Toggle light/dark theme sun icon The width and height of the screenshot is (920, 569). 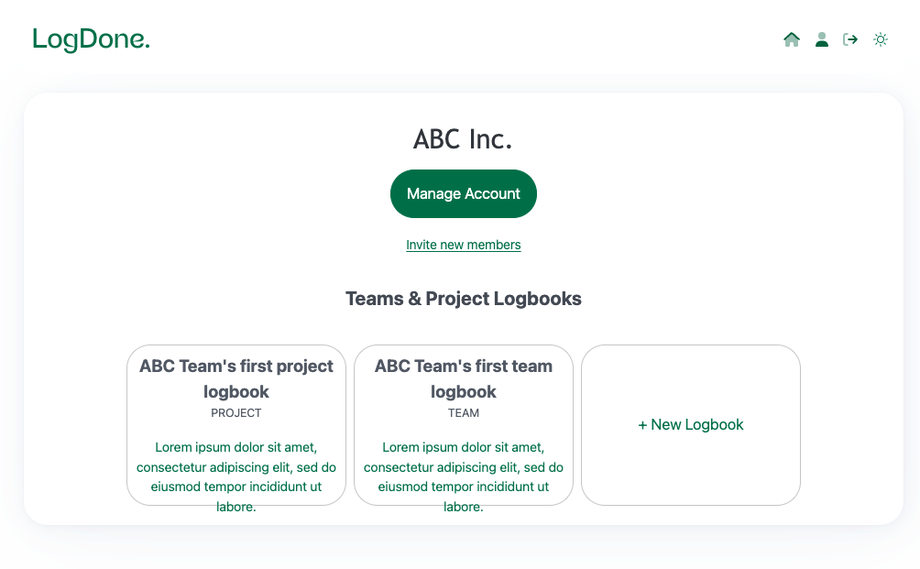click(x=880, y=40)
